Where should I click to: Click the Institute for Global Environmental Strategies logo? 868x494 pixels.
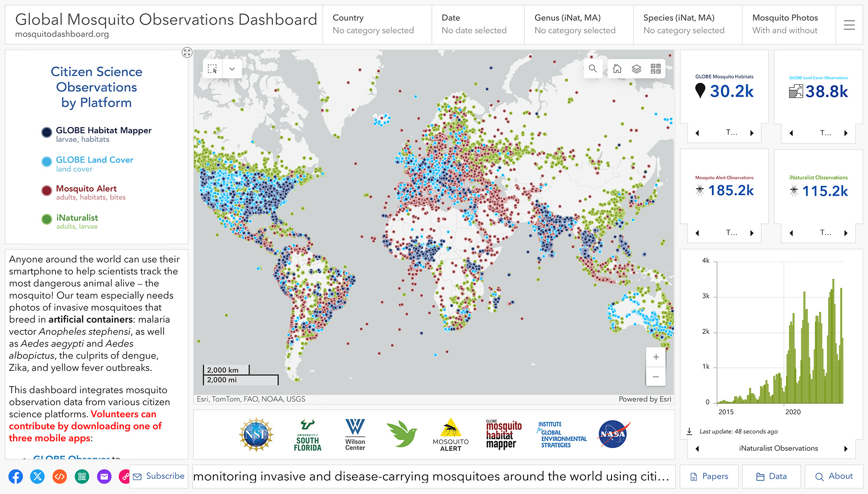tap(562, 435)
